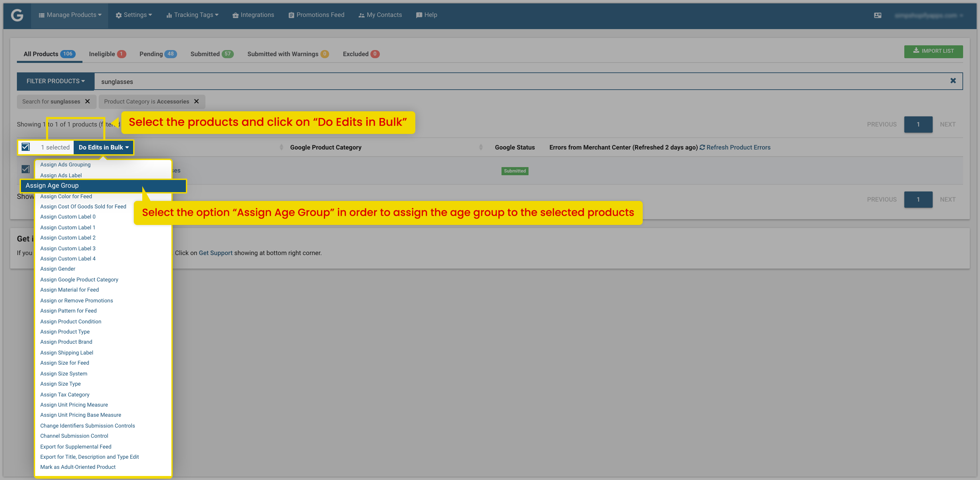980x480 pixels.
Task: Remove the 'Search for sunglasses' filter chip
Action: pos(88,101)
